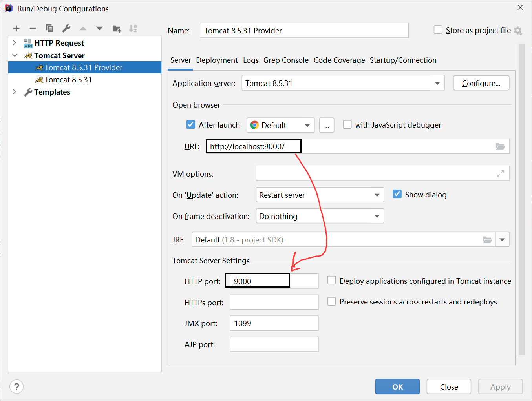The height and width of the screenshot is (401, 532).
Task: Click the Configure... button
Action: 481,83
